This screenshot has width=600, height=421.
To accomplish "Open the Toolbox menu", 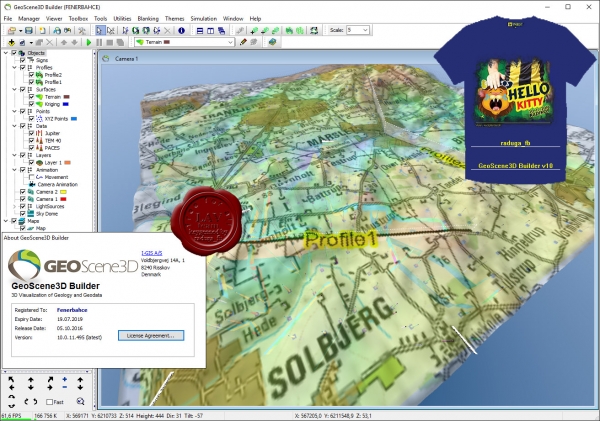I will coord(78,18).
